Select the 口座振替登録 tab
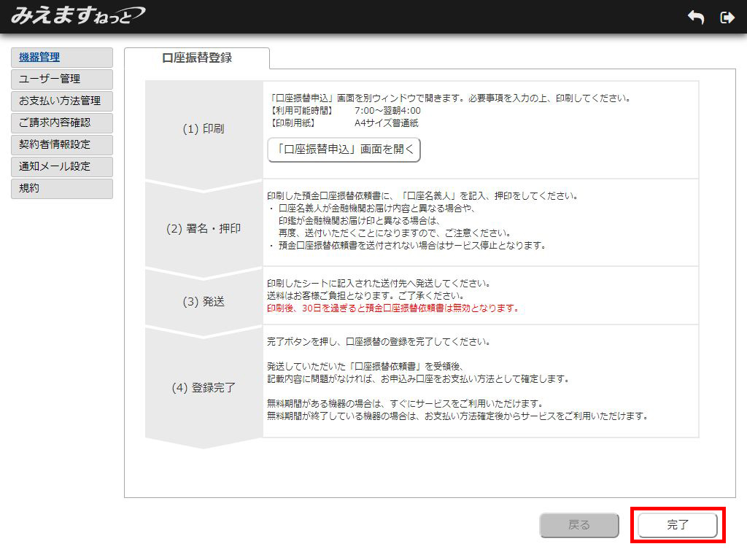 point(197,58)
